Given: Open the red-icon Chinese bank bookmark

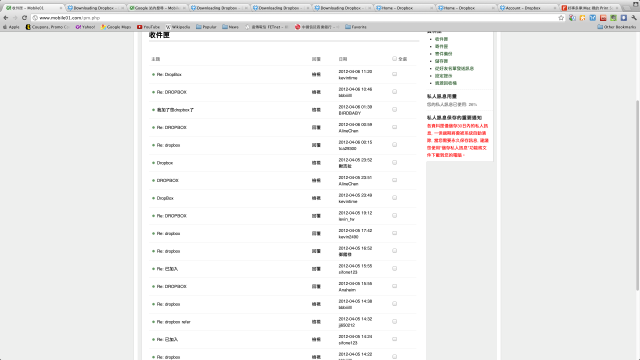Looking at the screenshot, I should pos(316,27).
